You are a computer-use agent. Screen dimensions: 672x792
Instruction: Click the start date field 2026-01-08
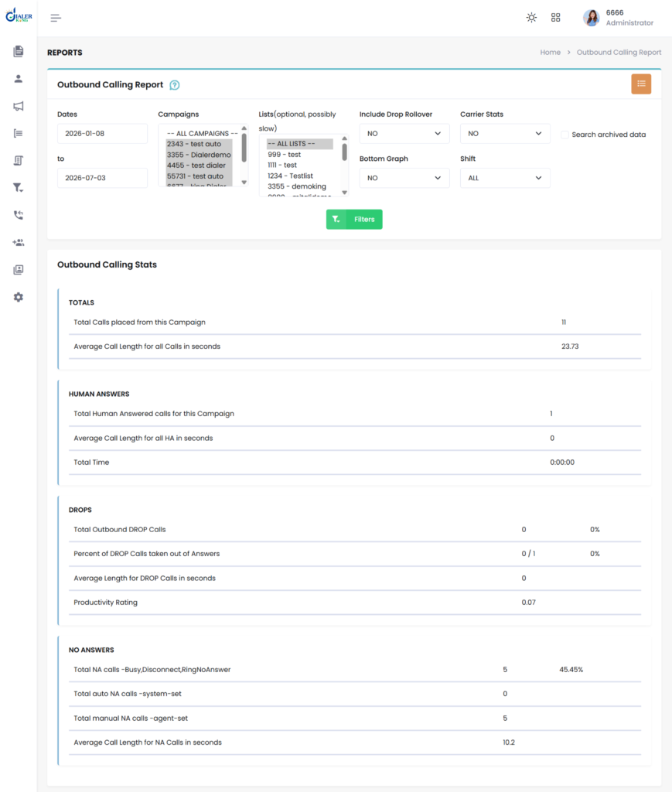tap(103, 133)
